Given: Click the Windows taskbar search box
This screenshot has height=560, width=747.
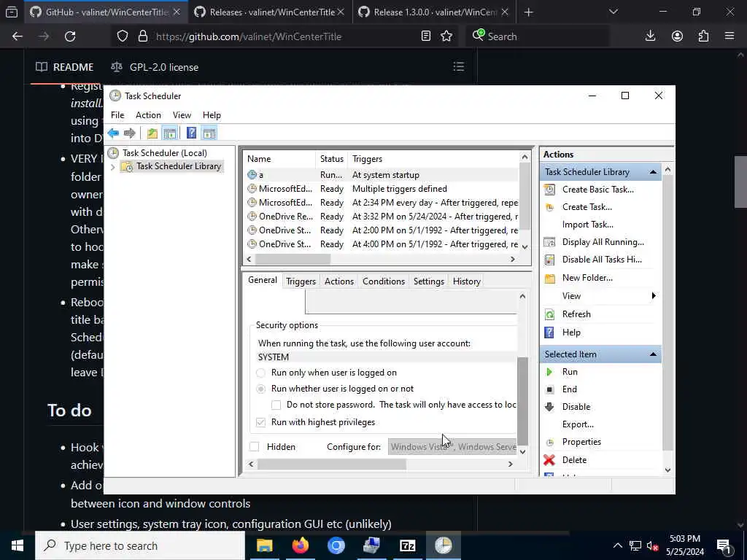Looking at the screenshot, I should point(140,545).
